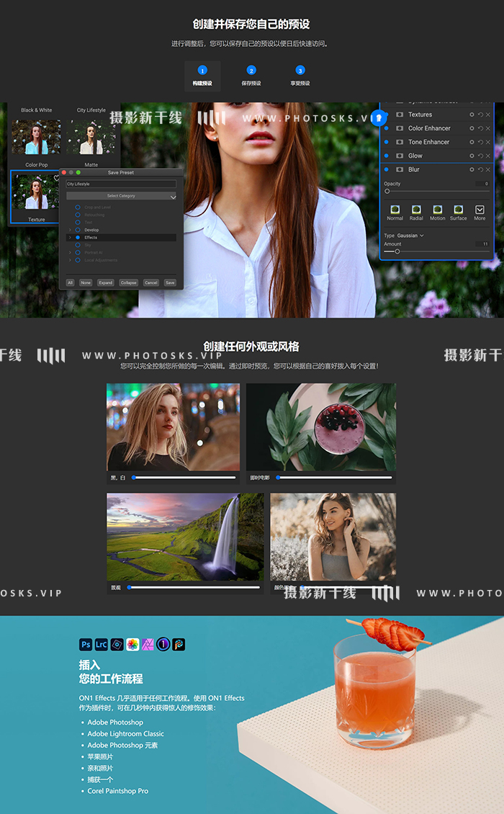Click the Adobe Photoshop Ps icon

pos(86,645)
